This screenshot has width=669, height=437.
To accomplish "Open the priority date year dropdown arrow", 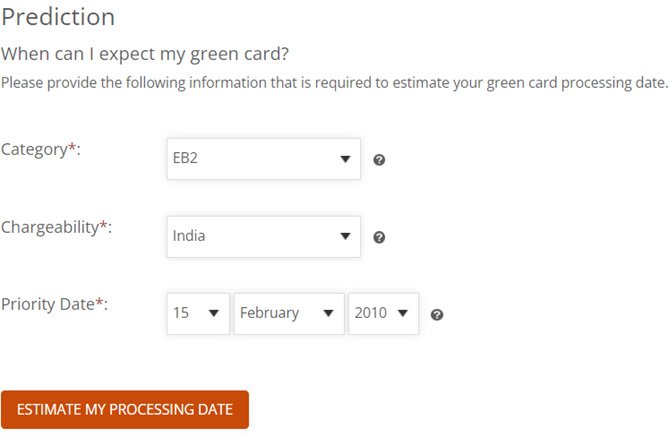I will [x=402, y=314].
